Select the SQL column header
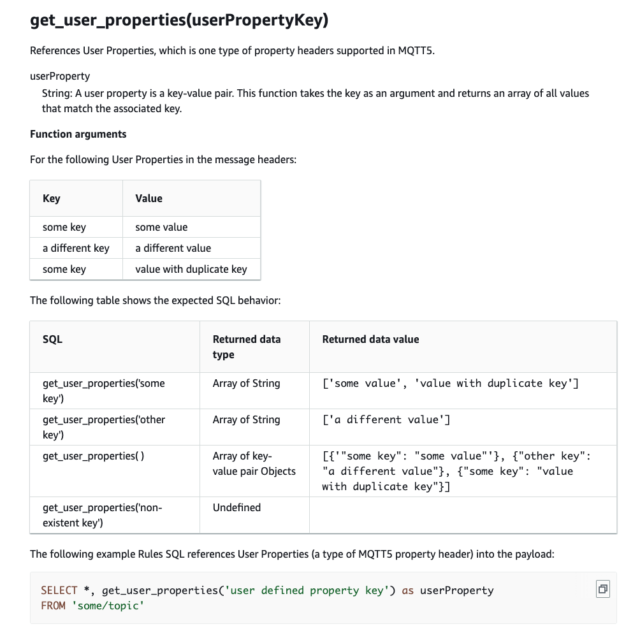 click(x=53, y=339)
